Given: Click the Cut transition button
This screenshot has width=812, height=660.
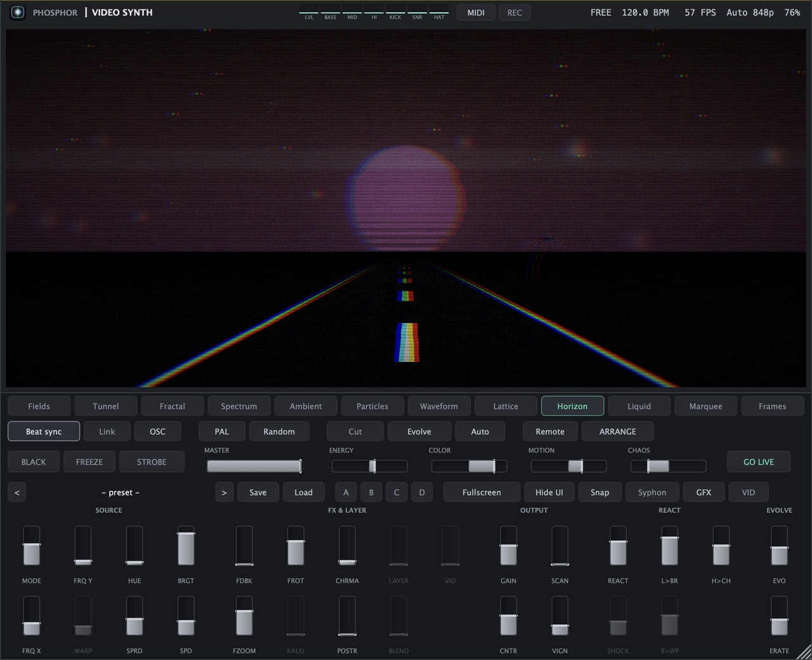Looking at the screenshot, I should [355, 432].
